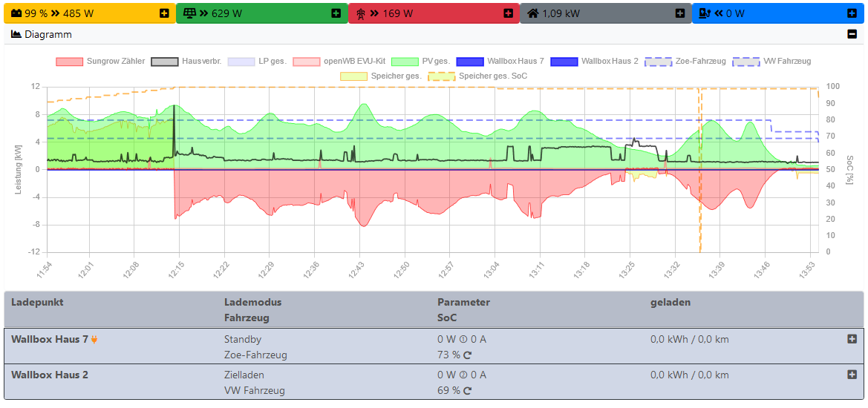Image resolution: width=868 pixels, height=408 pixels.
Task: Click the Wallbox Haus 2 name in table
Action: tap(50, 375)
